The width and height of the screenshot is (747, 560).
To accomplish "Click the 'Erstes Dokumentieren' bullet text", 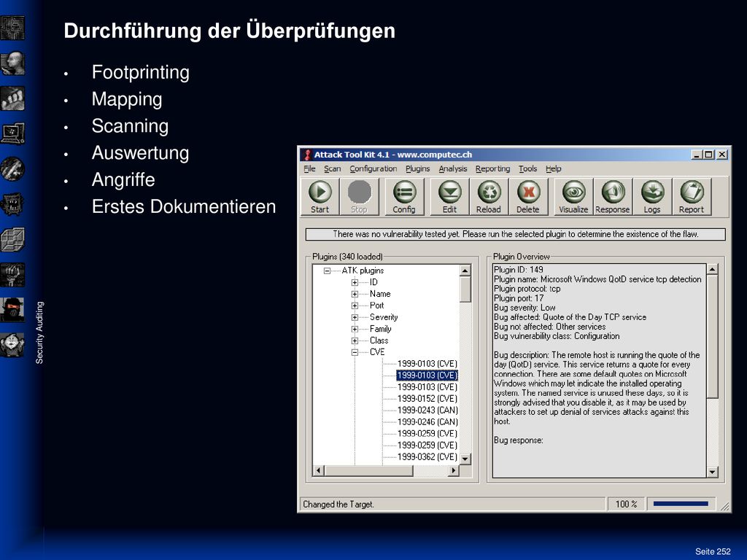I will (x=184, y=206).
